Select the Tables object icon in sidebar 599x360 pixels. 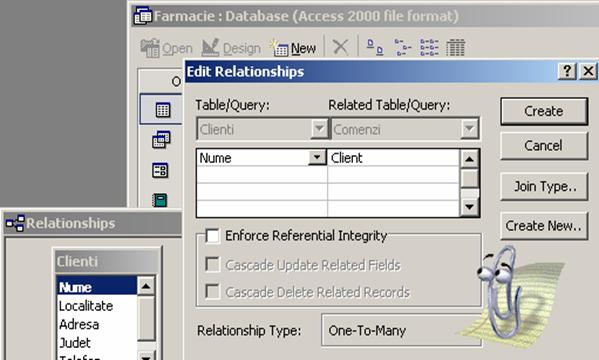pos(163,110)
